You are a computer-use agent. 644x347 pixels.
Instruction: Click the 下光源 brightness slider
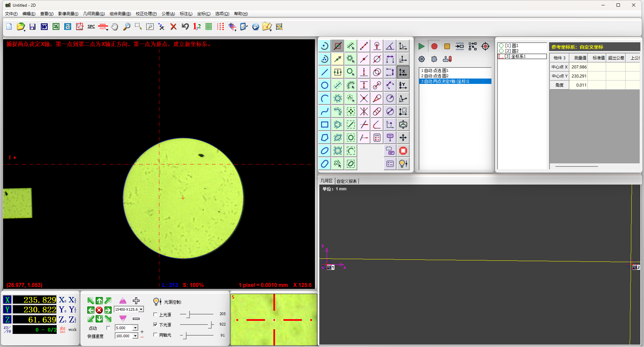click(x=197, y=325)
